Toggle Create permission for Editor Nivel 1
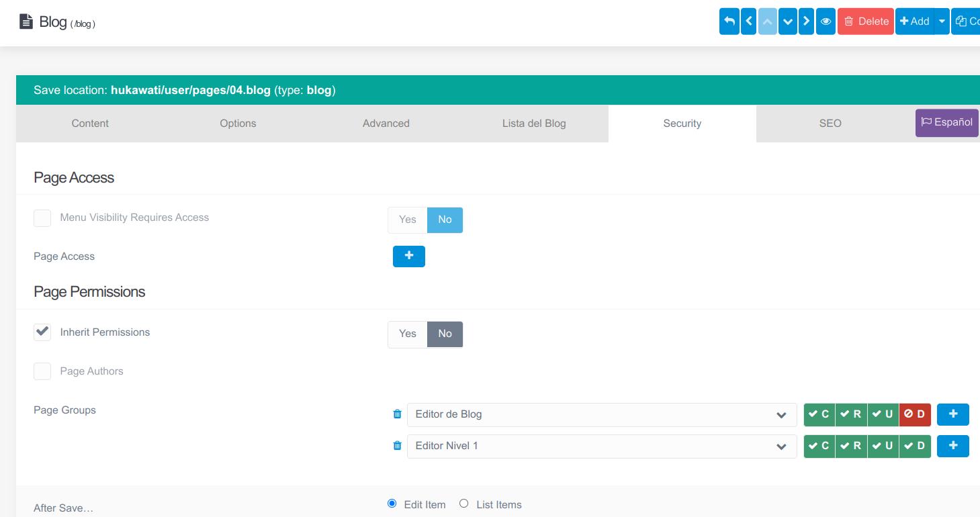This screenshot has height=517, width=980. (x=819, y=446)
